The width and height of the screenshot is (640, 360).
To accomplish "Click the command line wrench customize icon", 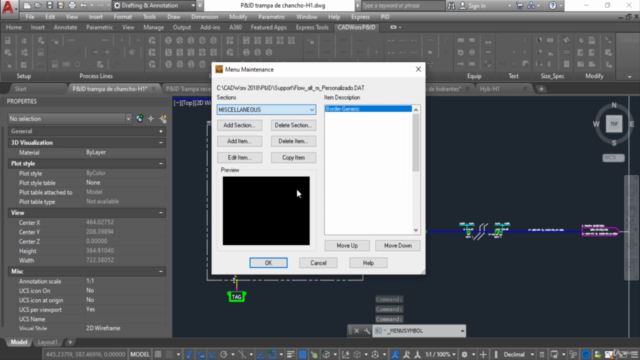I will pyautogui.click(x=367, y=331).
